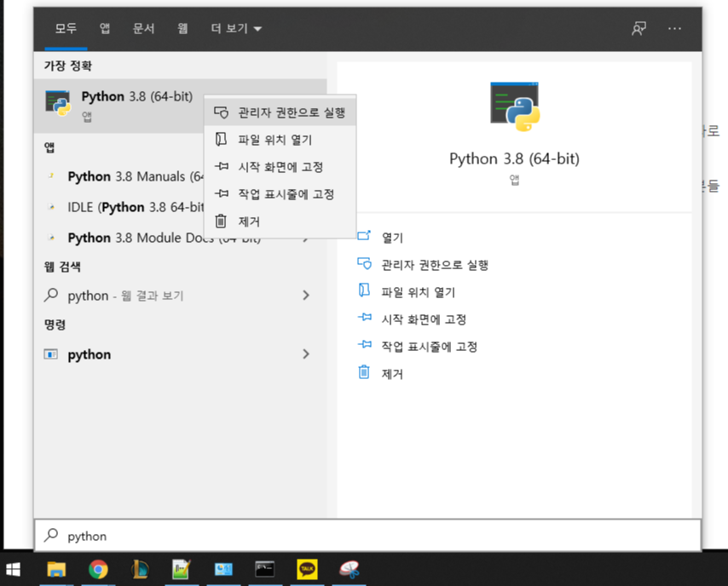Click the pin icon next to preview 작업 표시줄에 고정

click(x=365, y=344)
